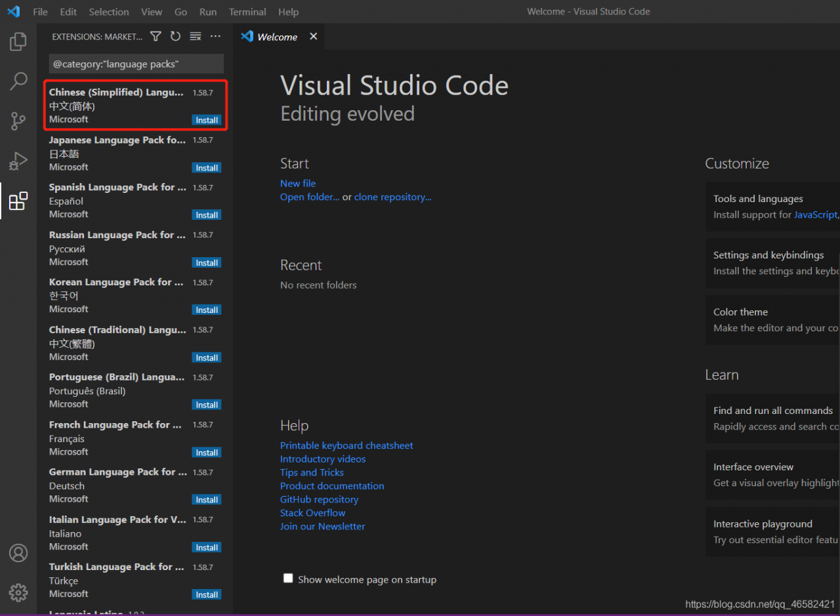Open the Printable keyboard cheatsheet link

pyautogui.click(x=346, y=445)
